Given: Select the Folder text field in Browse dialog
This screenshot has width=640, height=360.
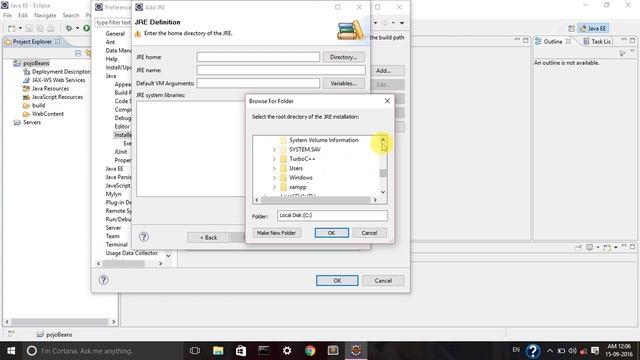Looking at the screenshot, I should click(x=332, y=216).
